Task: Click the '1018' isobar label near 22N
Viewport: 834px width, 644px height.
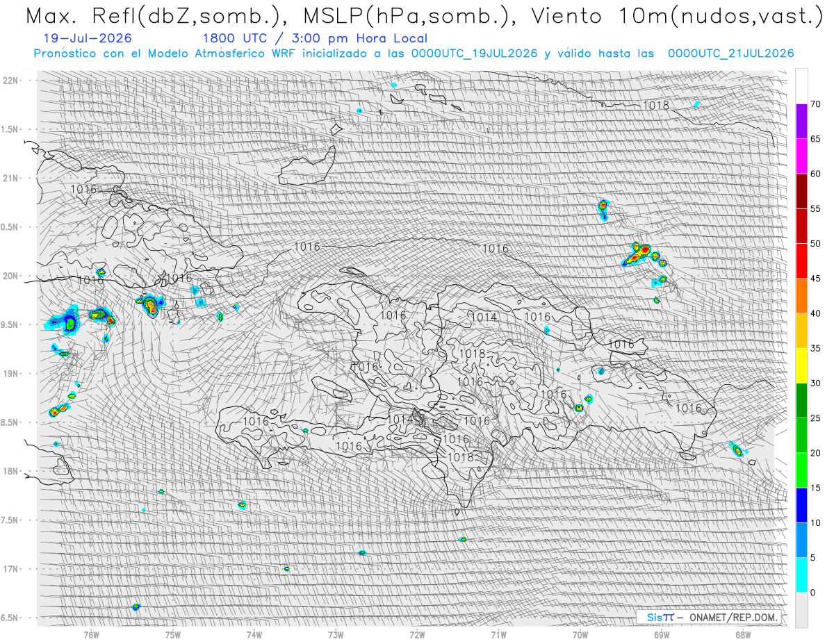Action: coord(655,106)
